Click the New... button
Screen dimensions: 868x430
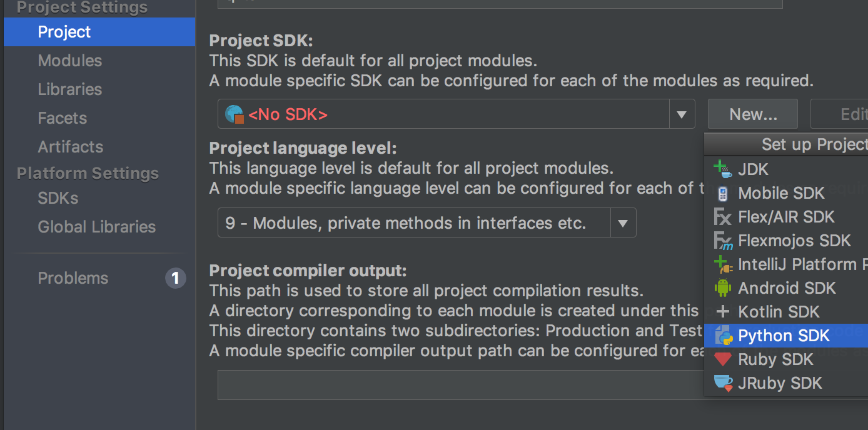pos(753,114)
